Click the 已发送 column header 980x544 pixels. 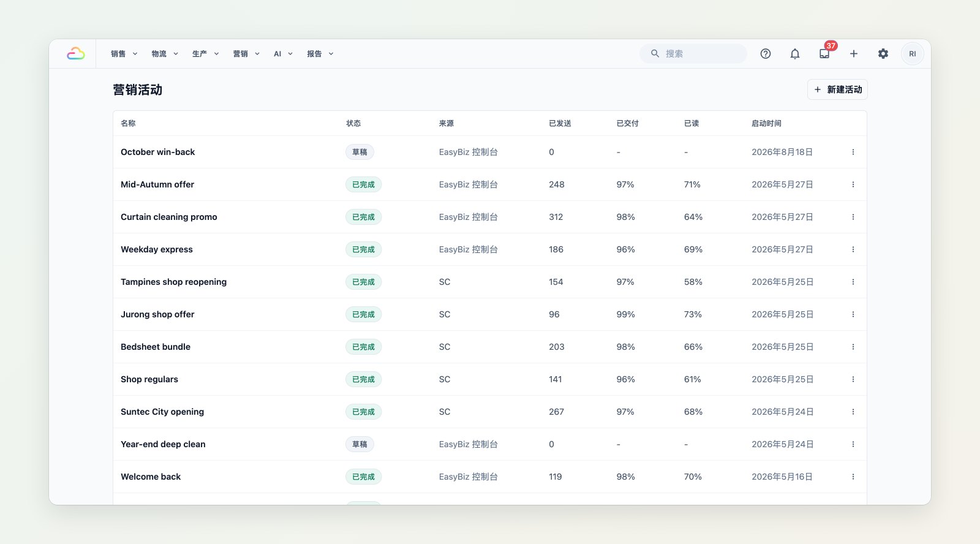coord(560,123)
